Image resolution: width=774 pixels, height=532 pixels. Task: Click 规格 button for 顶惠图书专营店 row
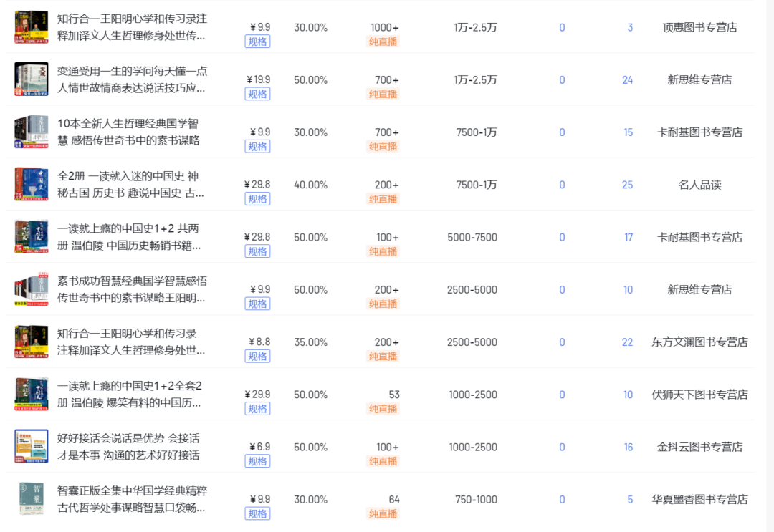(258, 42)
